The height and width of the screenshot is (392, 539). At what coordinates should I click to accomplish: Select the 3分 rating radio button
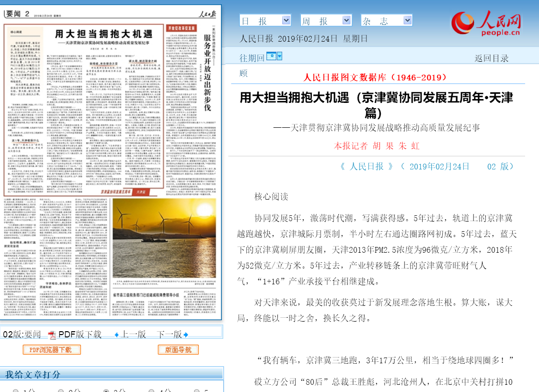point(106,391)
